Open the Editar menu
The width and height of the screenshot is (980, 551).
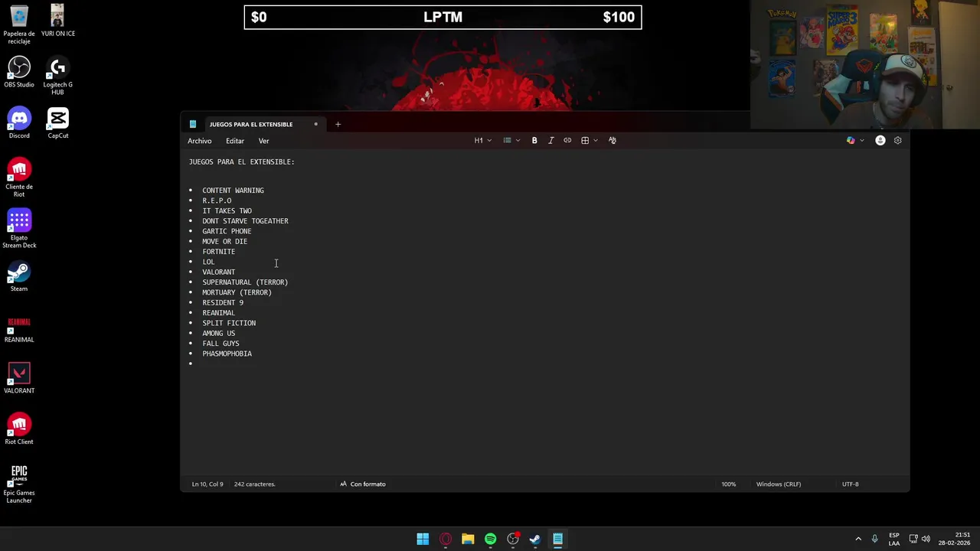tap(235, 141)
